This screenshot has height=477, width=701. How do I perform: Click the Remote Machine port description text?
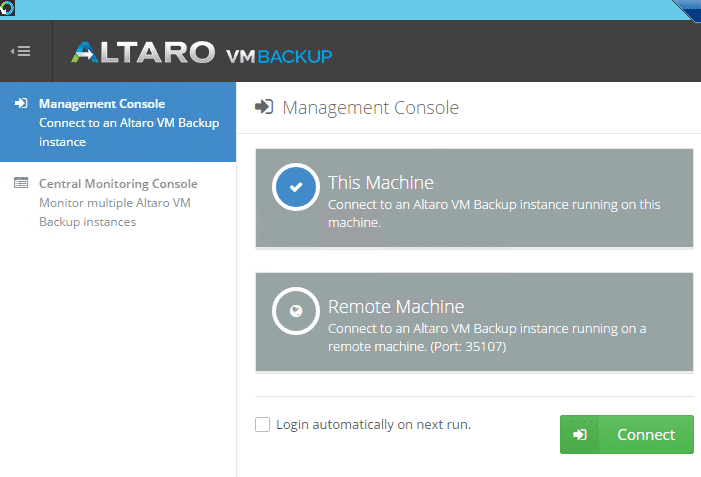[487, 338]
